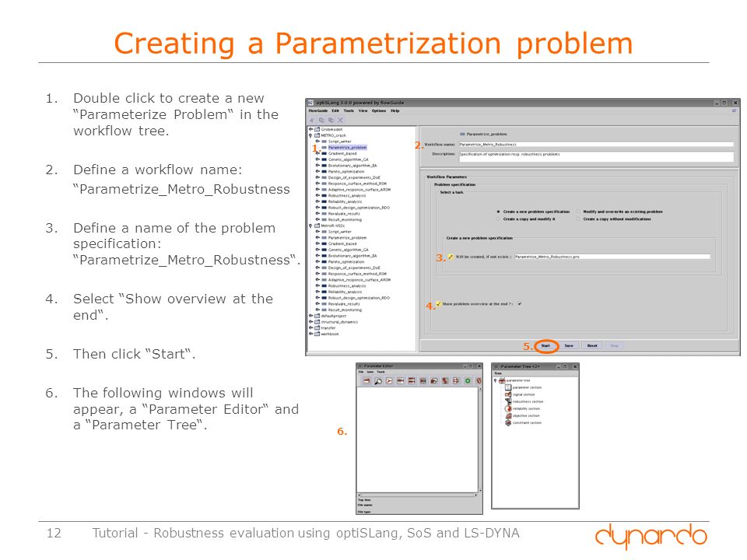Collapse the parameter tree root expander

(x=496, y=380)
